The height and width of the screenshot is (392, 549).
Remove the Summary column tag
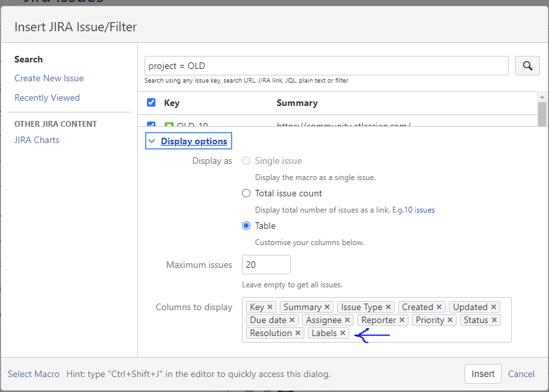click(x=327, y=307)
